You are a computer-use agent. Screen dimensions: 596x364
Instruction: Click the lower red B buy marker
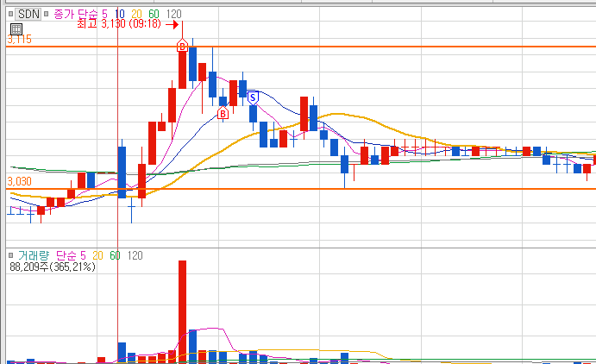pyautogui.click(x=223, y=113)
